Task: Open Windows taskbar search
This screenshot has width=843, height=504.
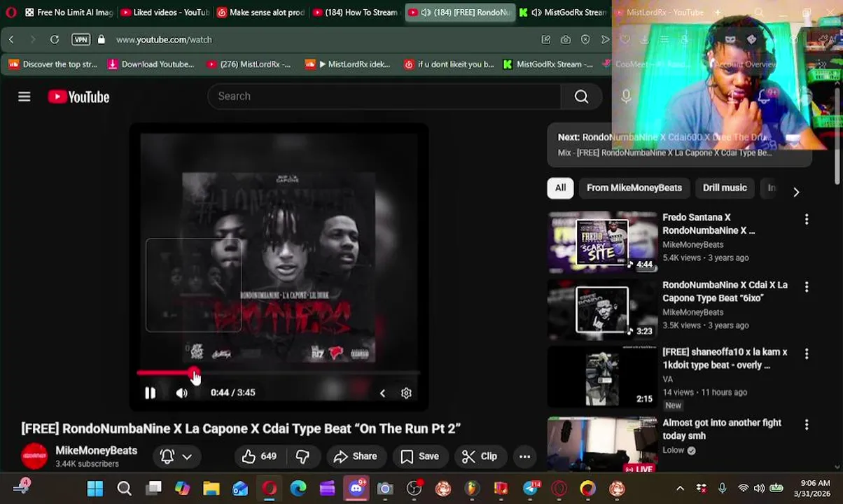Action: [124, 489]
